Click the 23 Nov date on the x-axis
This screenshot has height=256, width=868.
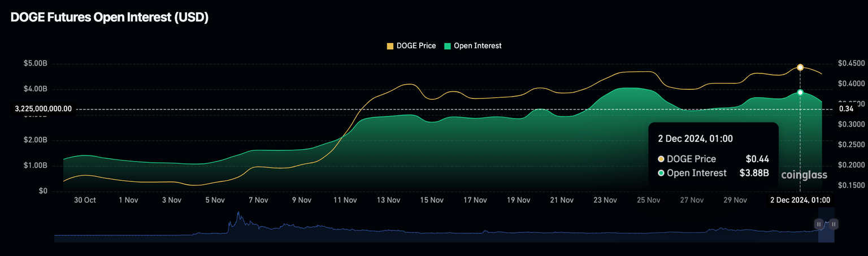605,200
